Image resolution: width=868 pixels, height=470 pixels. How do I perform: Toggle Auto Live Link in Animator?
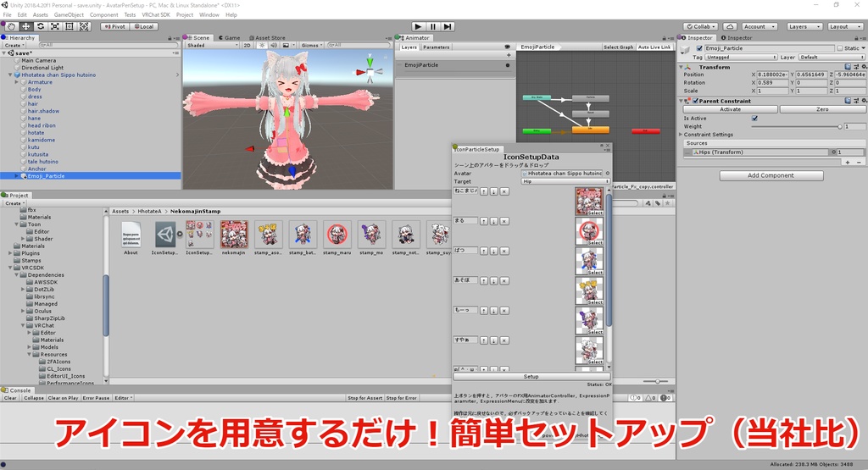point(654,47)
